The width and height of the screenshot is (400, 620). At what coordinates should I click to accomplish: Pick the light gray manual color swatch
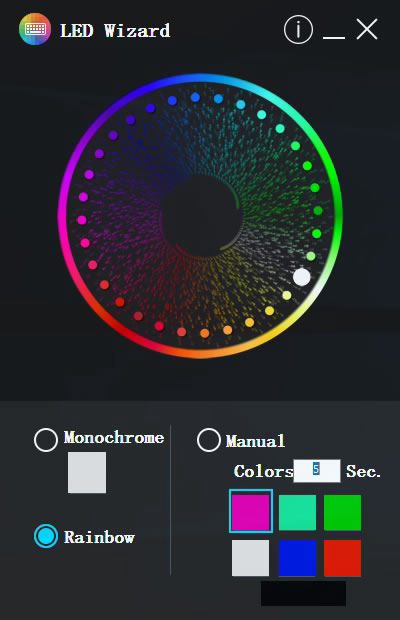coord(250,558)
